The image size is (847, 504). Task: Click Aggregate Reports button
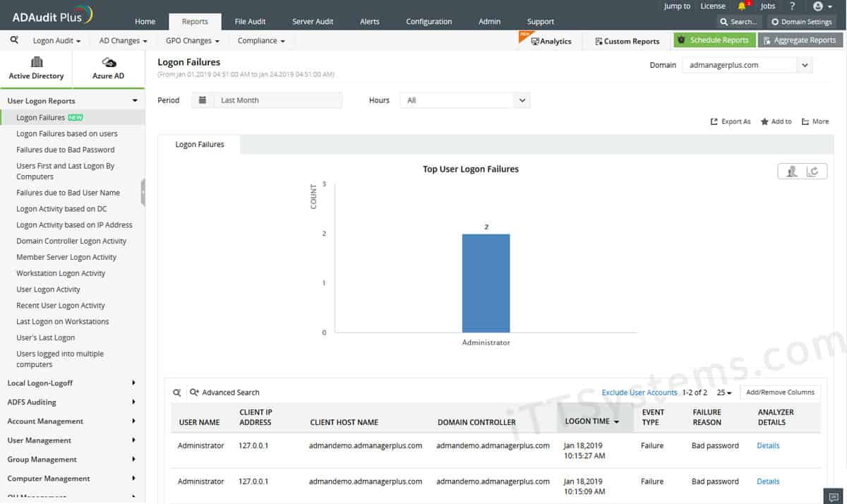point(800,40)
